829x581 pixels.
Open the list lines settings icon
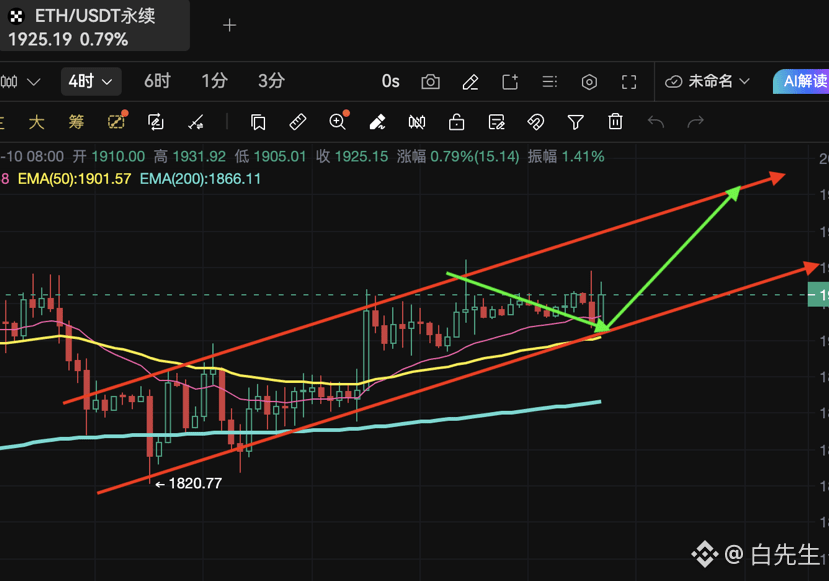pos(550,82)
